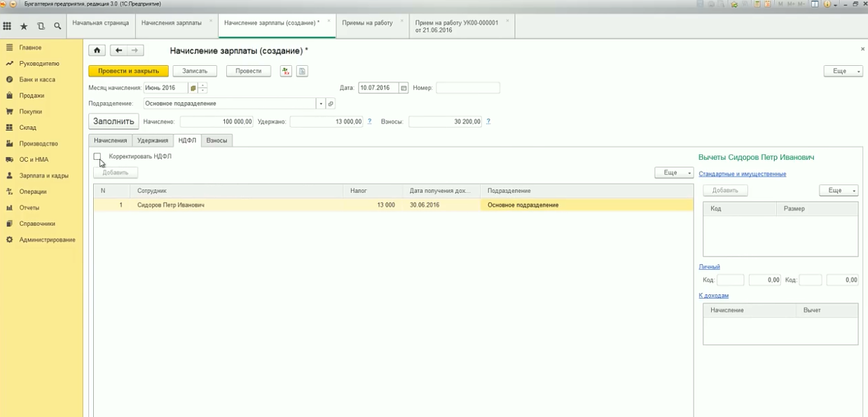The width and height of the screenshot is (868, 417).
Task: Click the Покупки cart icon
Action: (10, 111)
